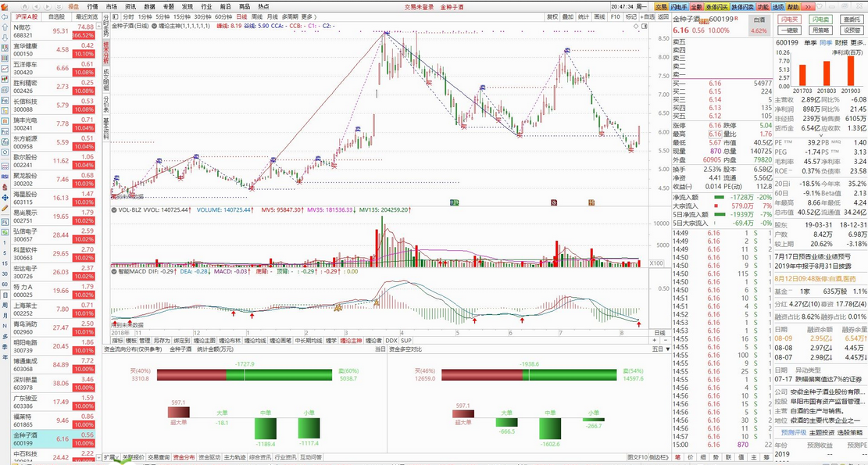Click the 智能MACD indicator settings circle
868x465 pixels.
tap(114, 272)
